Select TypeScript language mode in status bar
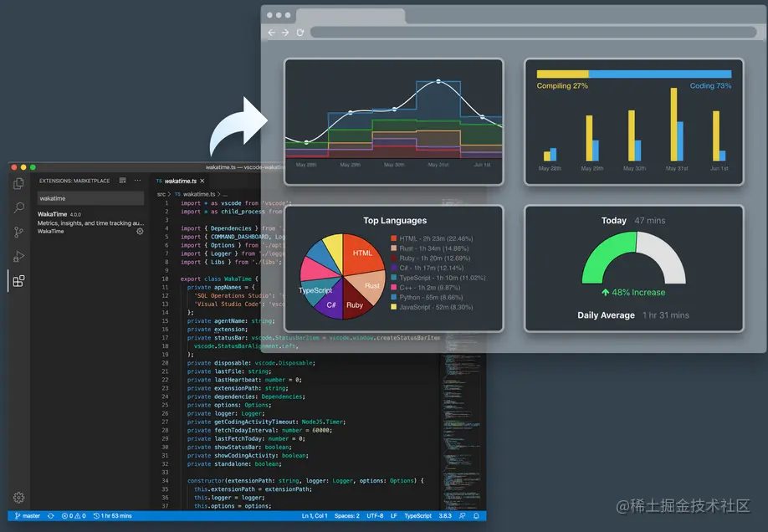 click(x=417, y=516)
